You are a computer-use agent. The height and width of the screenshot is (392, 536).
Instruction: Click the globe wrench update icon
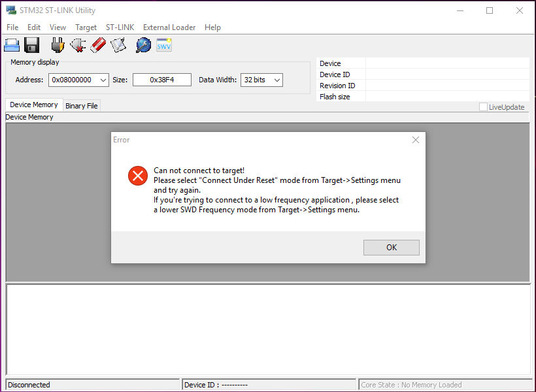[144, 45]
